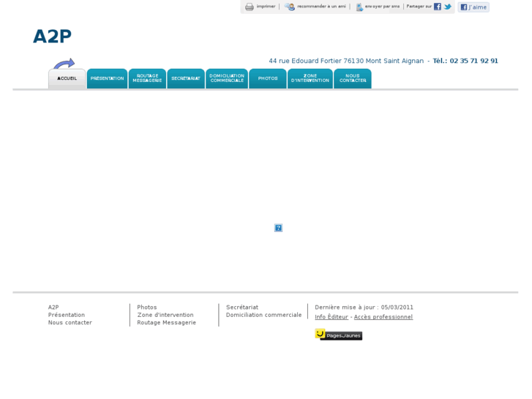Screen dimensions: 532x399
Task: Open footer Secrétariat link
Action: (x=242, y=307)
